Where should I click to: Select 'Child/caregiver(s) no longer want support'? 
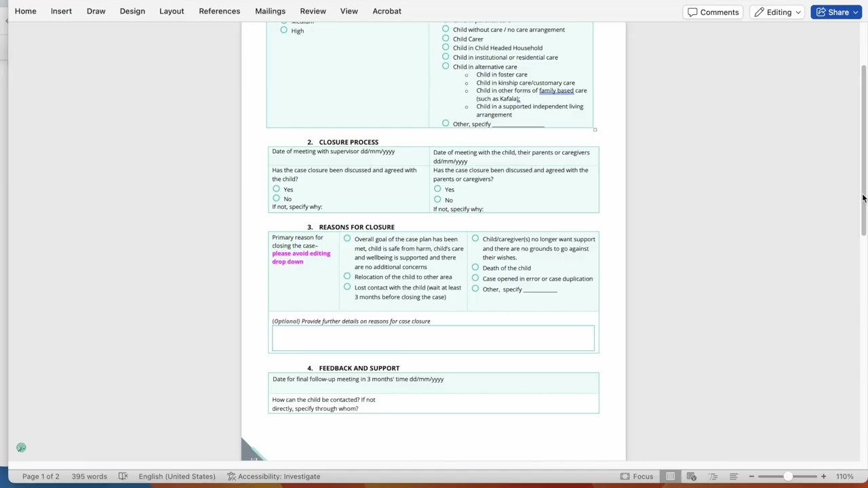click(475, 239)
